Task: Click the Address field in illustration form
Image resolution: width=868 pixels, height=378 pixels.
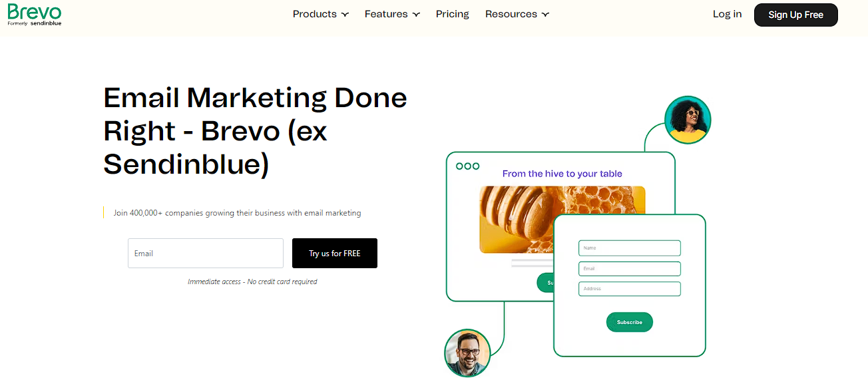Action: tap(630, 289)
